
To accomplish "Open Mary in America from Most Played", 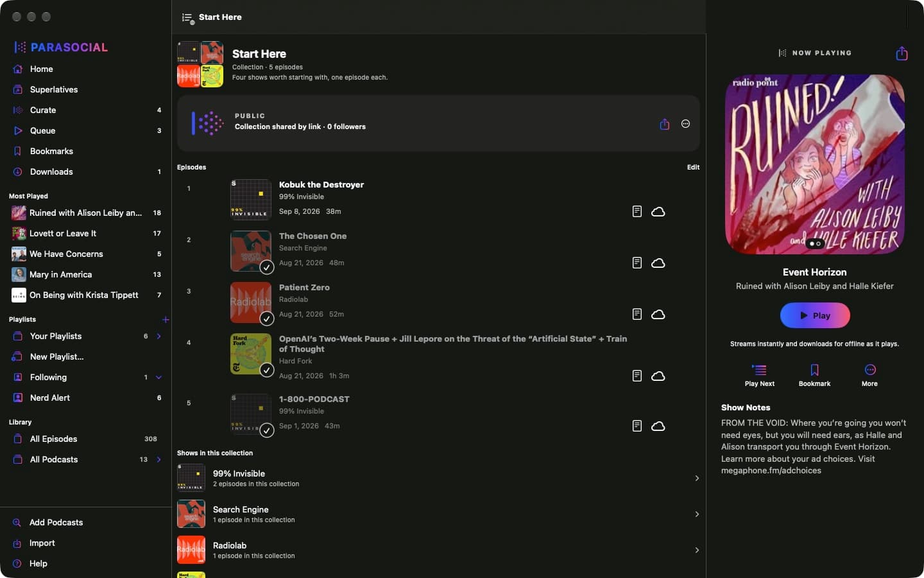I will tap(86, 274).
